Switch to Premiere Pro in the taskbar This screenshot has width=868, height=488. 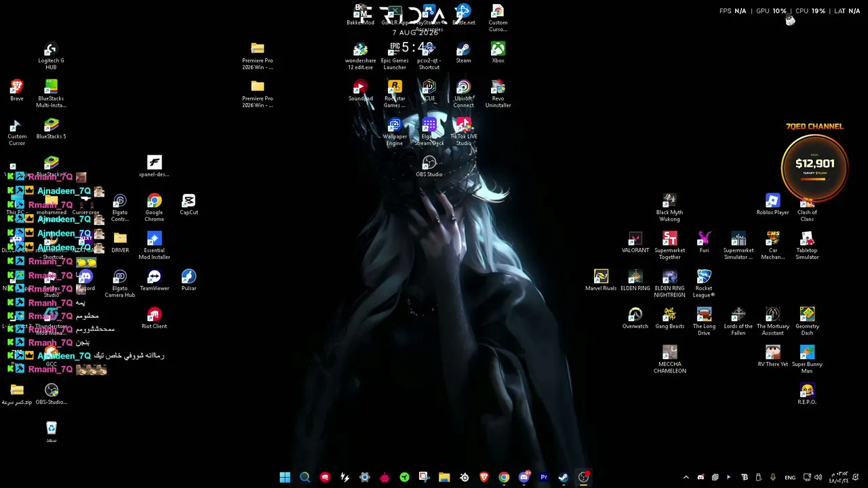pyautogui.click(x=544, y=477)
